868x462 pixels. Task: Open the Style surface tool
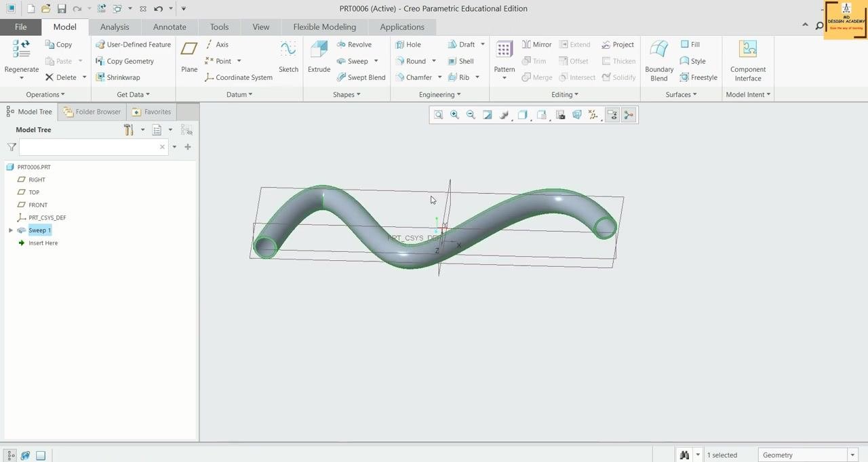(692, 61)
